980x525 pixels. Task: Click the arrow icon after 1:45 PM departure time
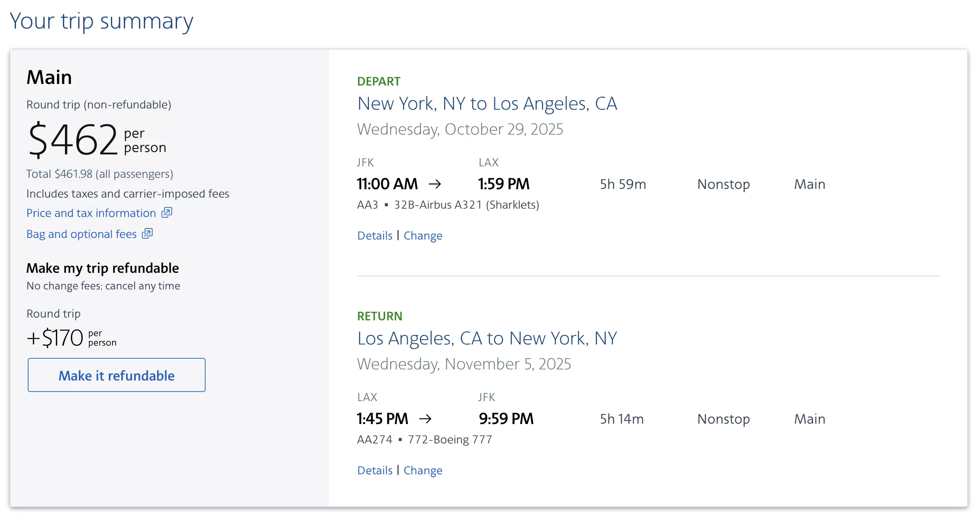tap(425, 418)
